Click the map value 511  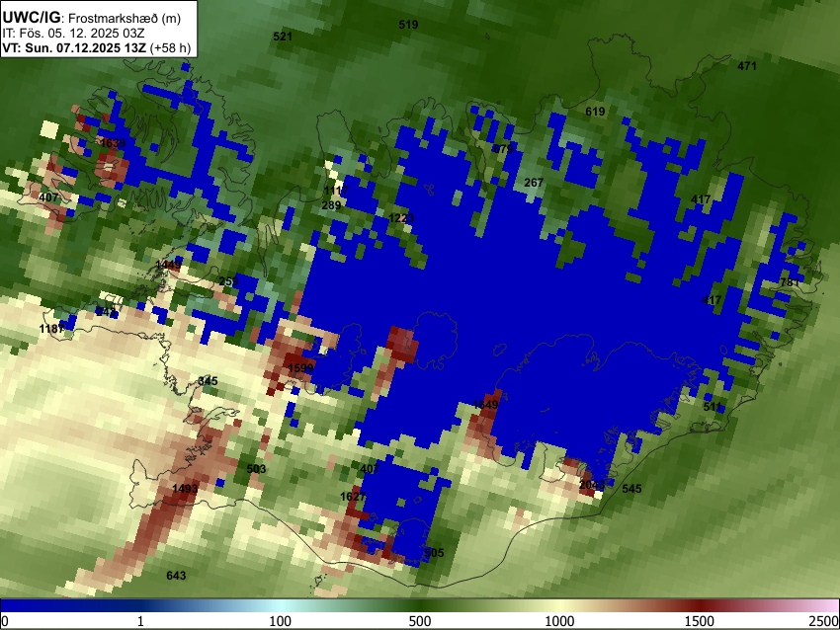(x=713, y=407)
